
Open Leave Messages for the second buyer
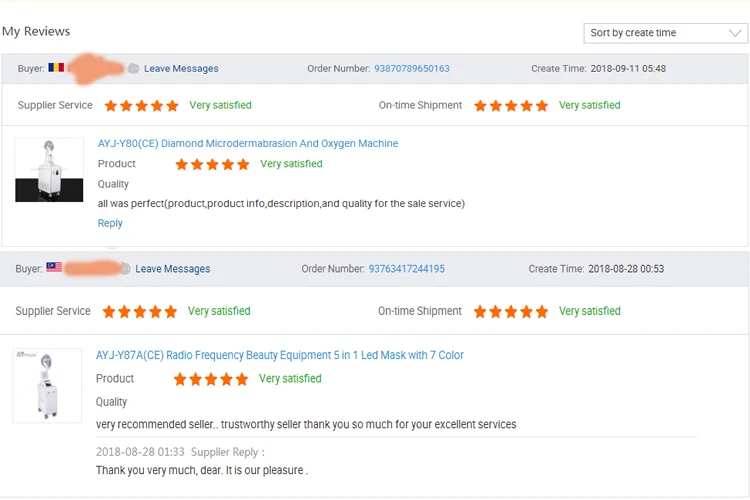click(x=173, y=269)
